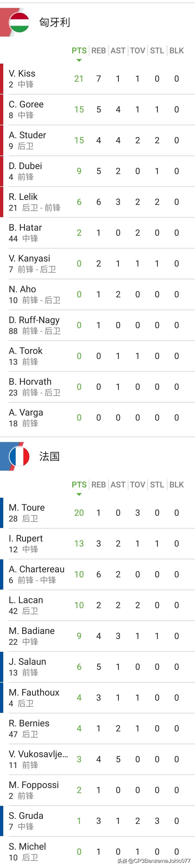Screen dimensions: 195x868
Task: Open player D. Ruff-Nagy
Action: (34, 320)
